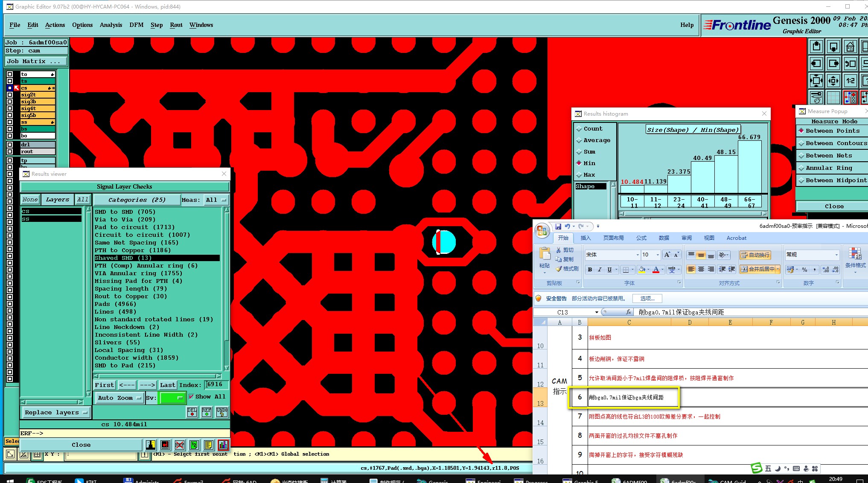Open the Meas All dropdown
This screenshot has height=483, width=868.
coord(216,200)
